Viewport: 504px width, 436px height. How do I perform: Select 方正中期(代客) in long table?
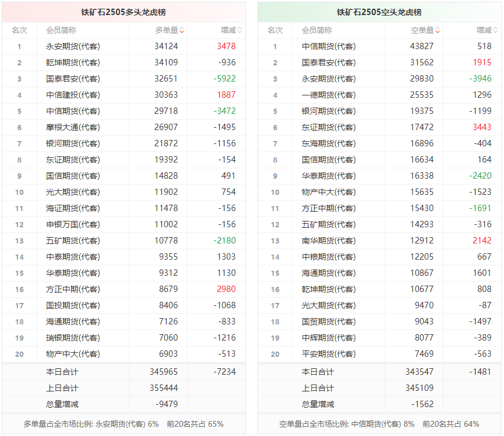[x=73, y=290]
